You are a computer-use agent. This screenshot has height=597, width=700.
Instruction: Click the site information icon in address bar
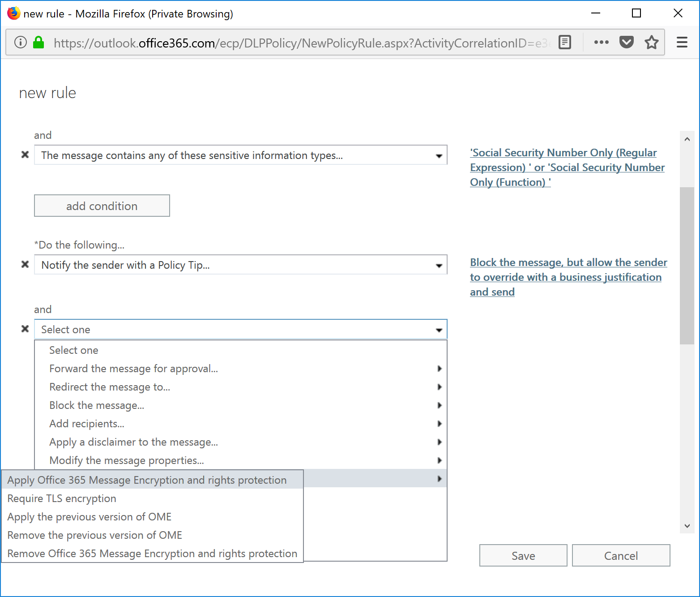click(x=21, y=43)
